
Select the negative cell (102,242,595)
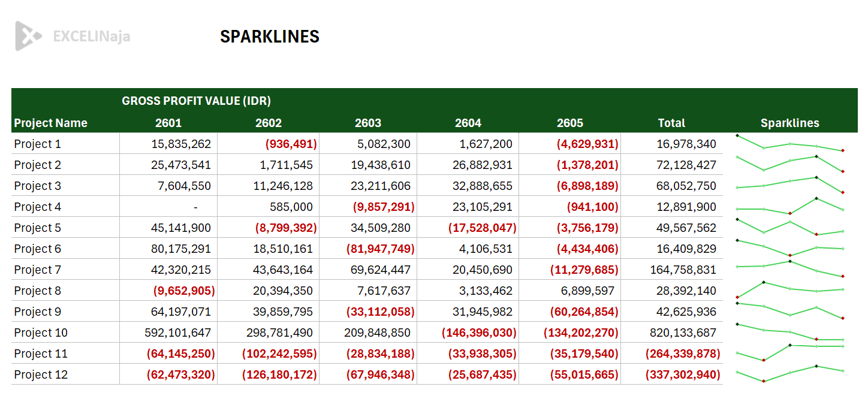point(269,353)
